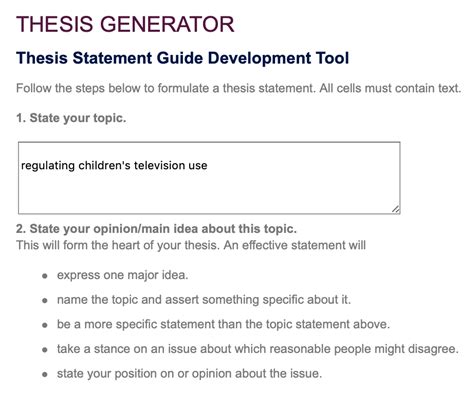Click 'name the topic and assert something specific' item
The height and width of the screenshot is (394, 474).
204,300
